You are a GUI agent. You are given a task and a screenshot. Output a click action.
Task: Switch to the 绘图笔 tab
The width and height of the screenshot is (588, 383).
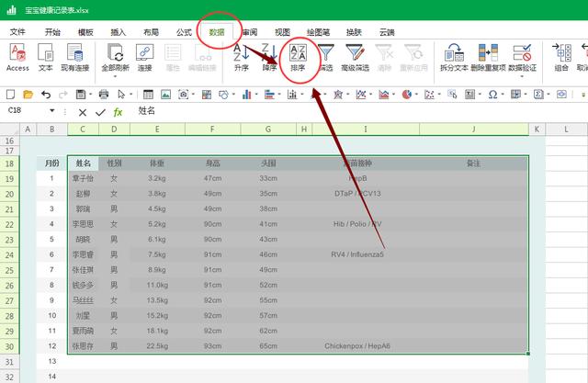coord(319,32)
